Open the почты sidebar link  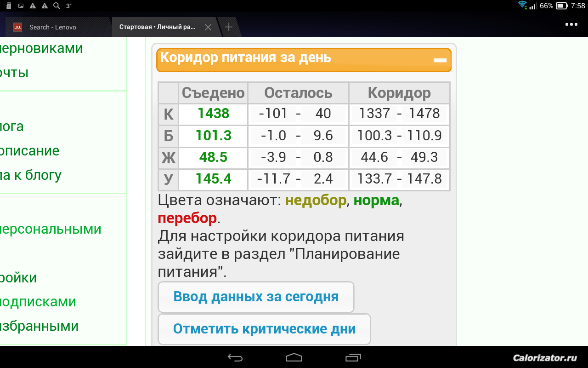click(14, 73)
